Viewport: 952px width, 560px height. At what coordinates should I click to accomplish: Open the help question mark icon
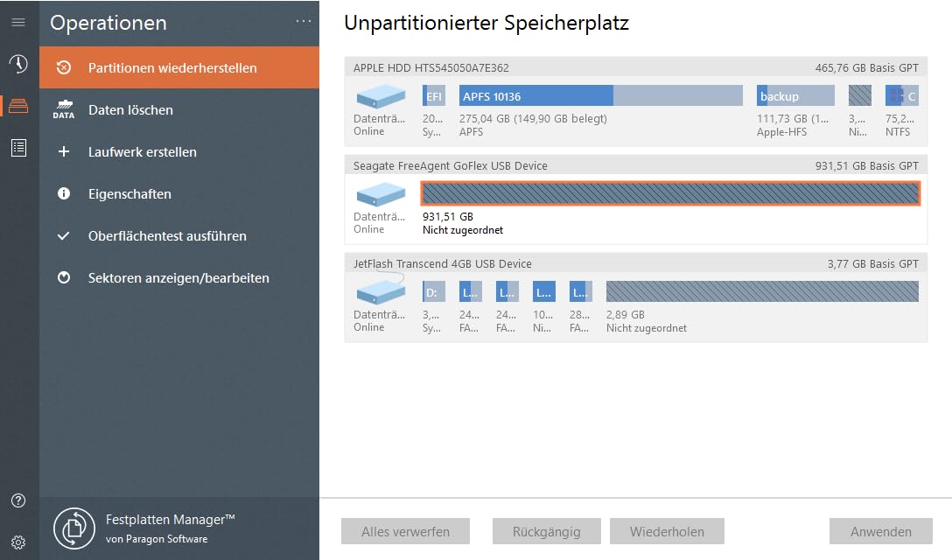click(18, 500)
